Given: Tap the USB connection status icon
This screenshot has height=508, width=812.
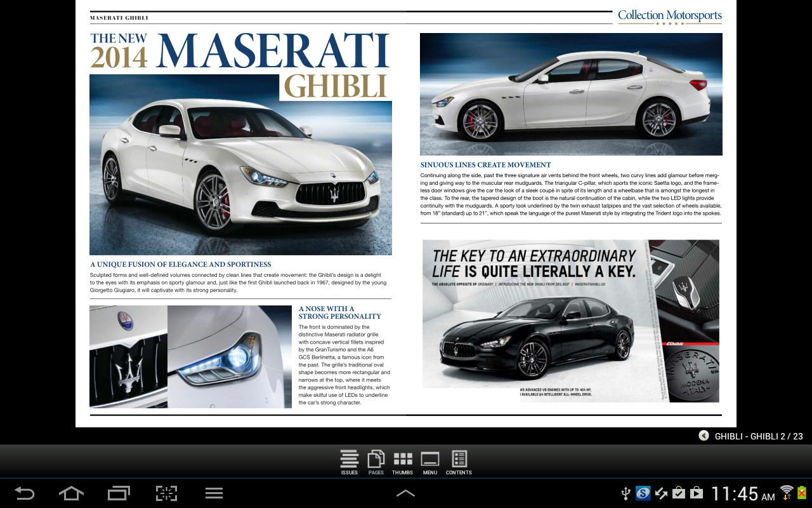Looking at the screenshot, I should click(x=625, y=493).
